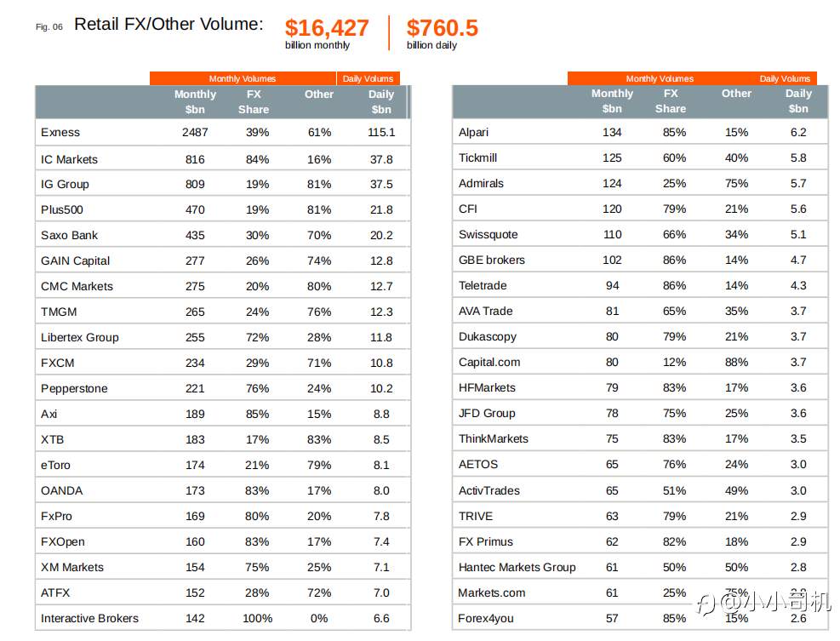Click the right table Other column header
Image resolution: width=840 pixels, height=641 pixels.
coord(736,94)
